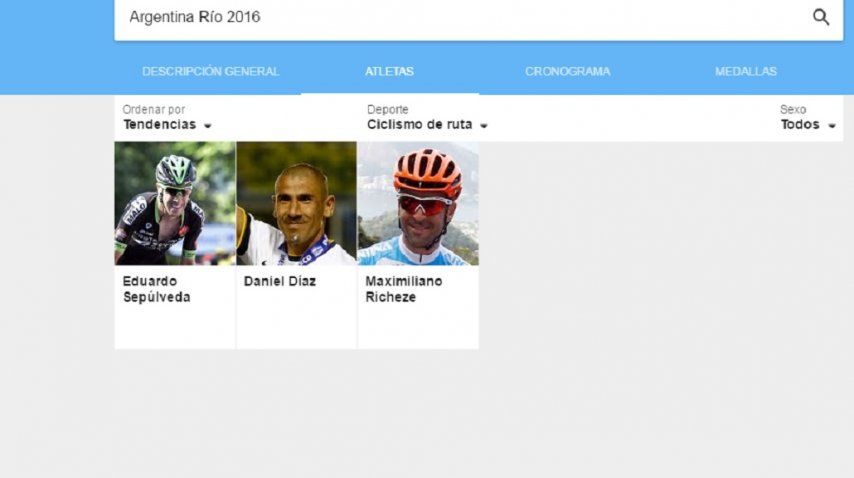Click the 'Ordenar por' label

tap(154, 109)
